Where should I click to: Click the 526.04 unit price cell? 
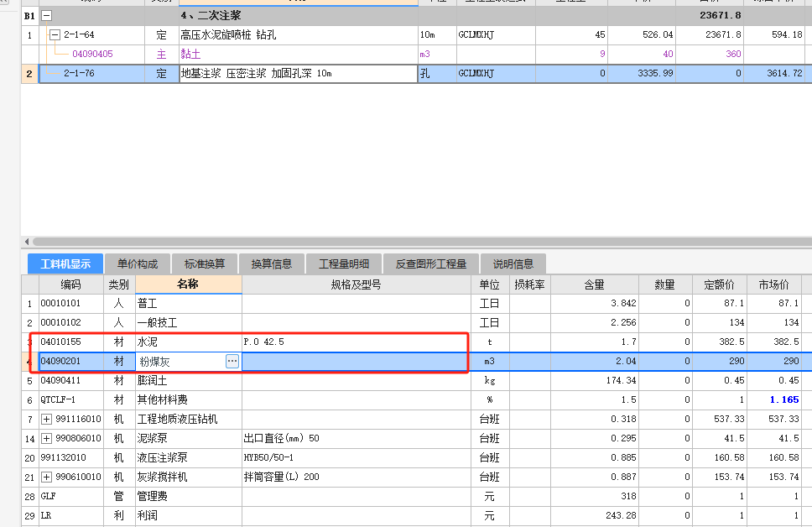(x=642, y=34)
